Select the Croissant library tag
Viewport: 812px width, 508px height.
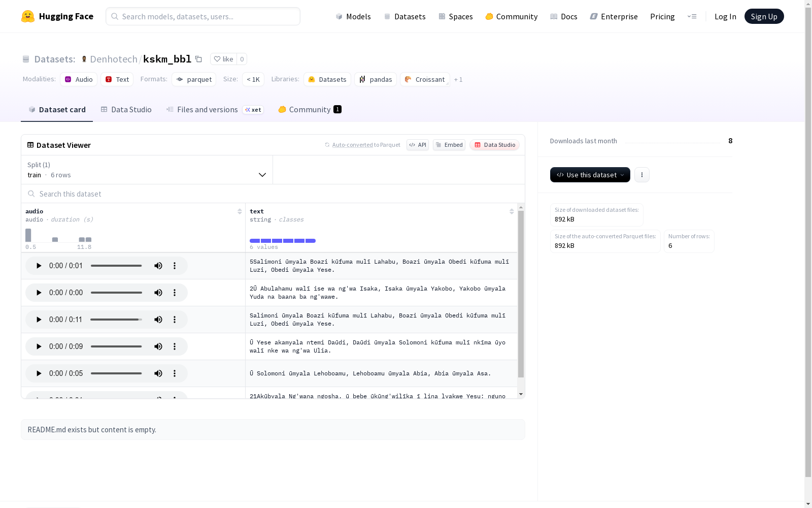(425, 79)
